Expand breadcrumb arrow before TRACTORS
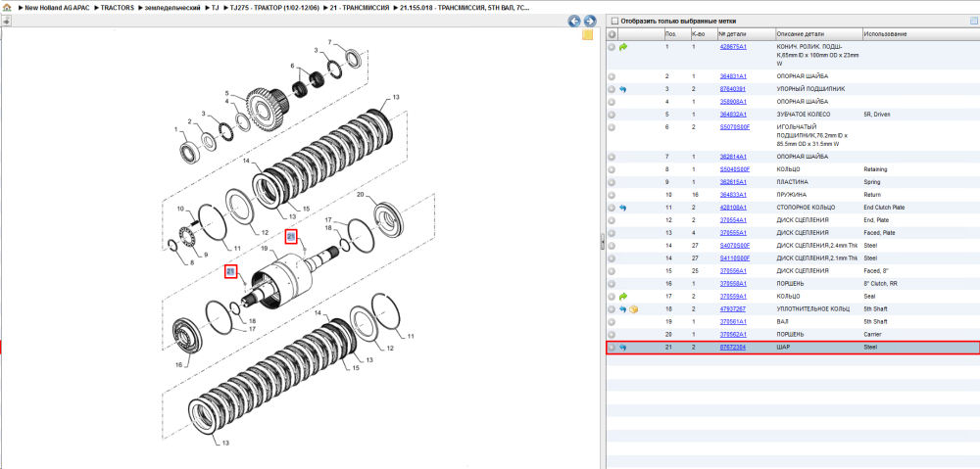This screenshot has width=980, height=469. [x=96, y=8]
